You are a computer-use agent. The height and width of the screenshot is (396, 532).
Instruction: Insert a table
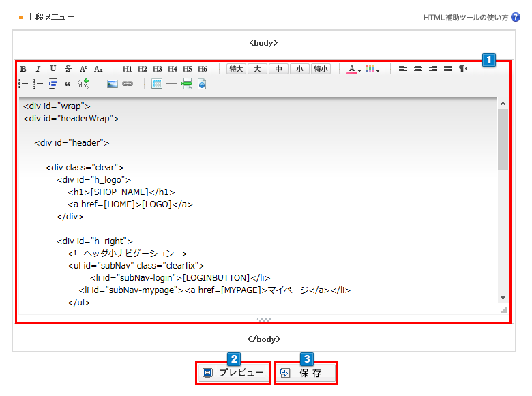(157, 84)
